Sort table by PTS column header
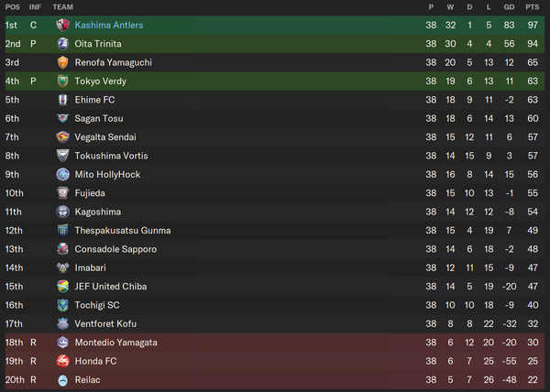The image size is (550, 392). [x=532, y=7]
